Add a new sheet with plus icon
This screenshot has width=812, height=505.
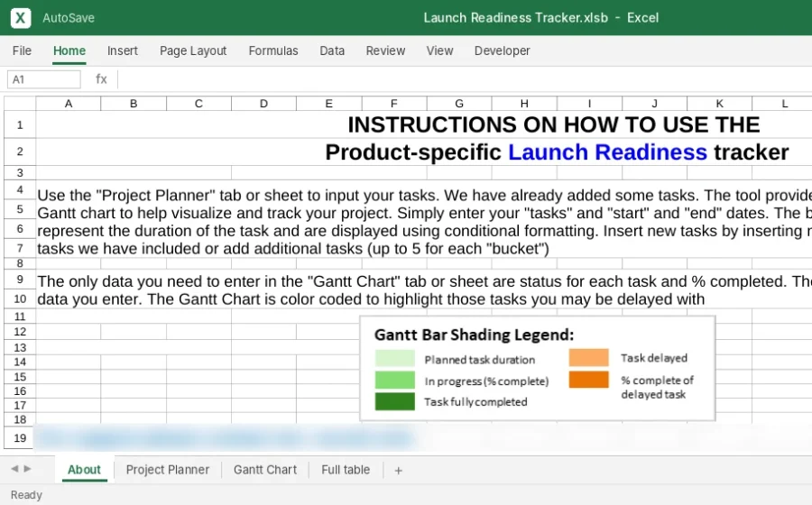(x=398, y=471)
